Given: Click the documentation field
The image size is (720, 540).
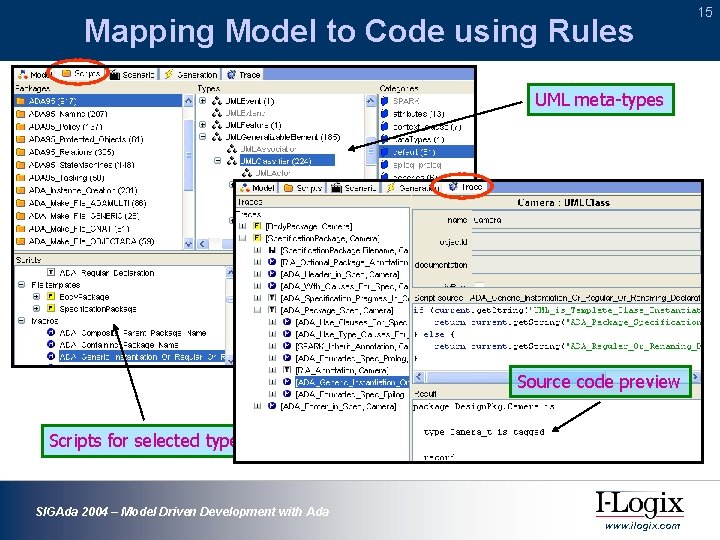Looking at the screenshot, I should click(585, 264).
